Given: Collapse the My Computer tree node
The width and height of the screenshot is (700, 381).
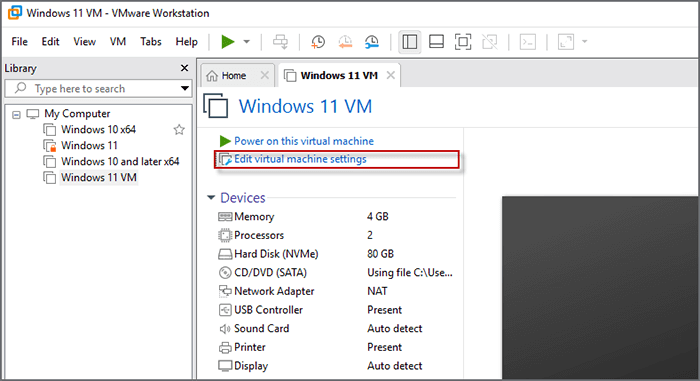Looking at the screenshot, I should [17, 115].
